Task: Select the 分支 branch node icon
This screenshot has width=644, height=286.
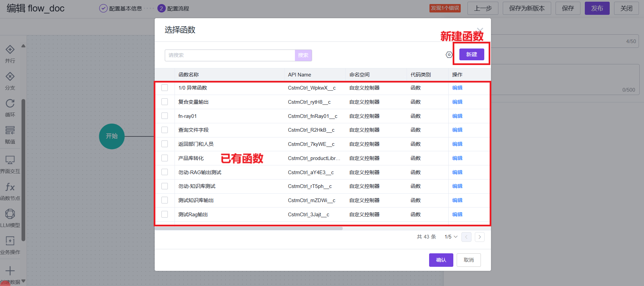Action: [x=10, y=77]
